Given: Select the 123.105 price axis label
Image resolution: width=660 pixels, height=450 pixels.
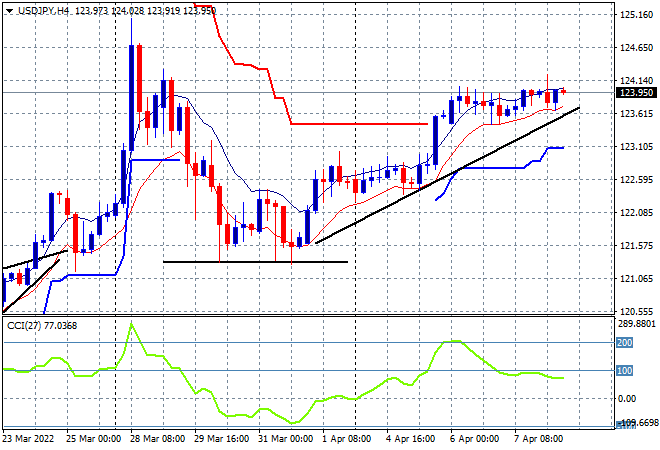Looking at the screenshot, I should coord(636,146).
